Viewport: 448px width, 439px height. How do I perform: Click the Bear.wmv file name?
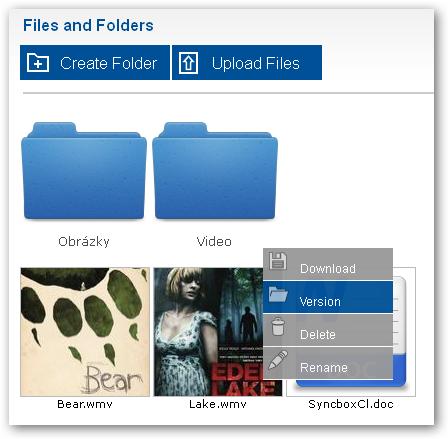pos(85,404)
